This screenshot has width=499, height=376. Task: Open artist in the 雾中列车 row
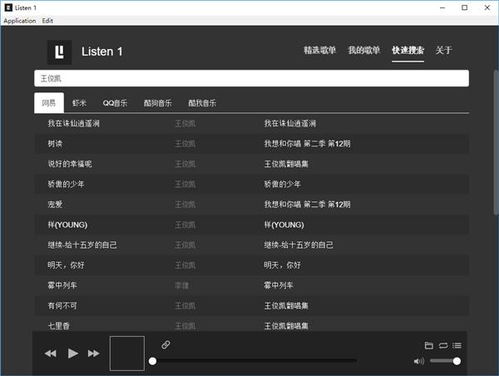click(x=182, y=285)
